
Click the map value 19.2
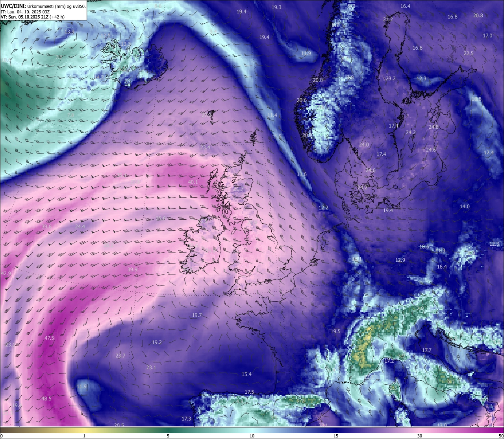point(157,342)
